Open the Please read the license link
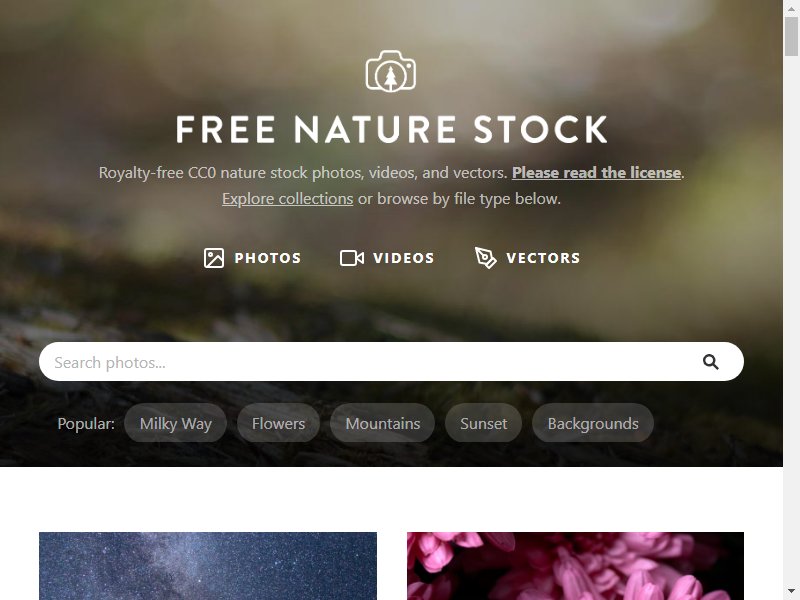 click(x=596, y=172)
